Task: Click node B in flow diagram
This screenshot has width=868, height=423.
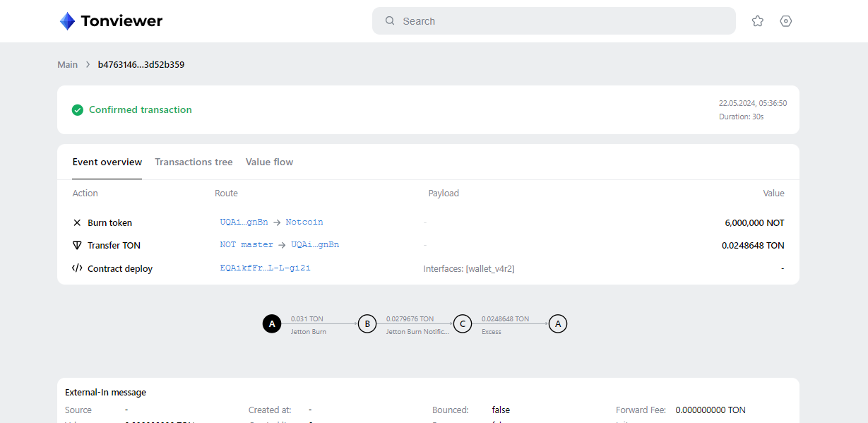Action: click(x=367, y=324)
